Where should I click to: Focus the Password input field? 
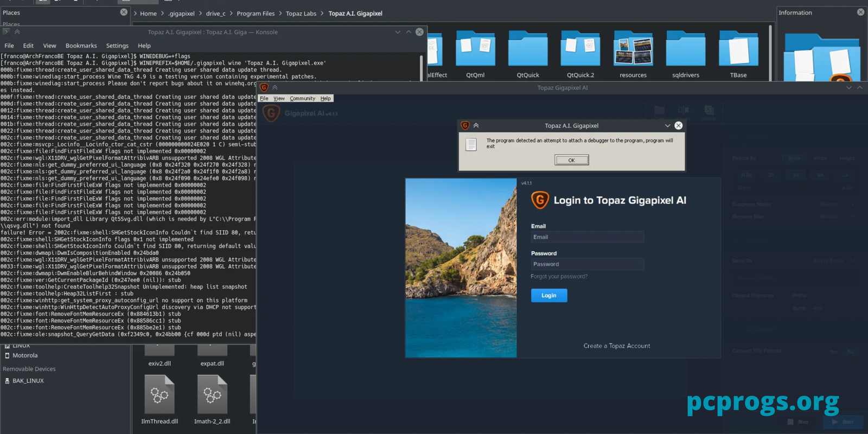pyautogui.click(x=588, y=264)
